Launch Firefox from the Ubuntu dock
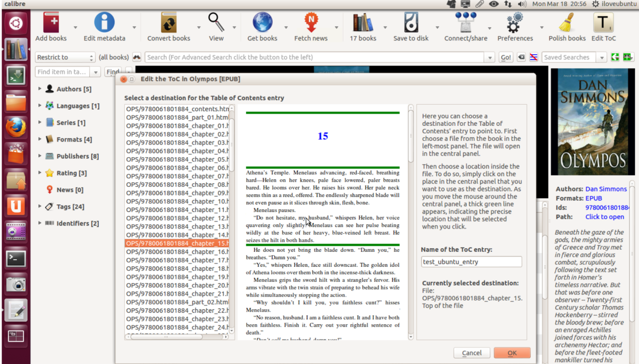 [x=16, y=127]
